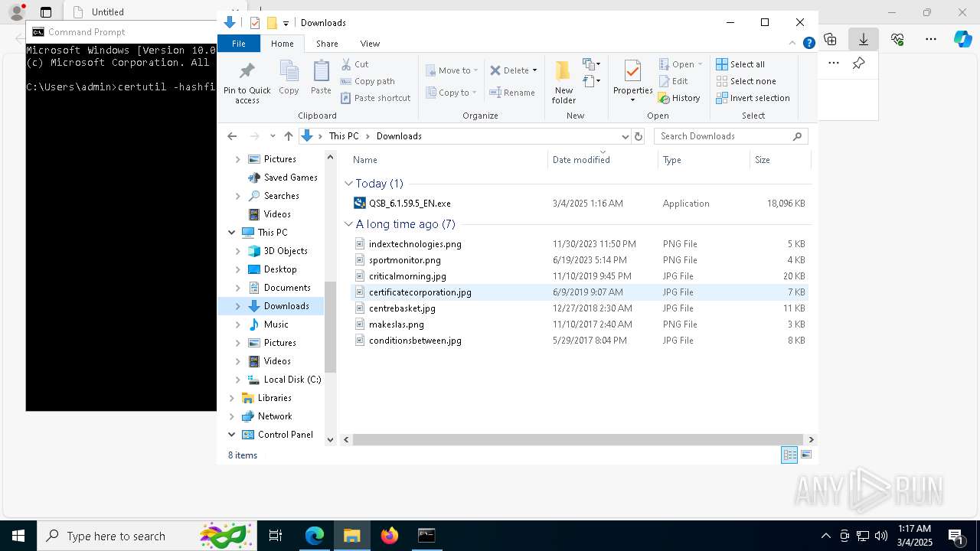
Task: Open the Properties checkmark icon
Action: (x=632, y=71)
